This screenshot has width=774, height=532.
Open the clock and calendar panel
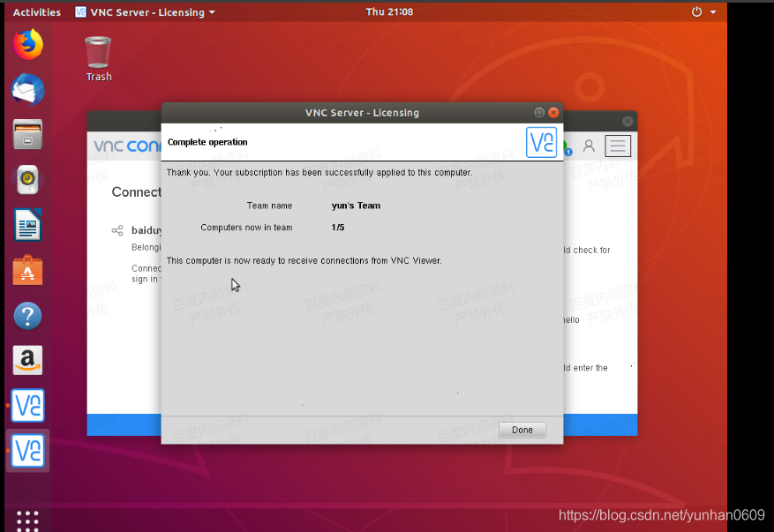(389, 11)
